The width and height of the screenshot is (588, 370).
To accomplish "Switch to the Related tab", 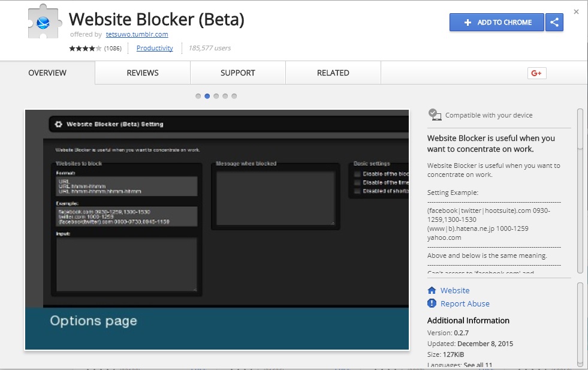I will tap(333, 73).
